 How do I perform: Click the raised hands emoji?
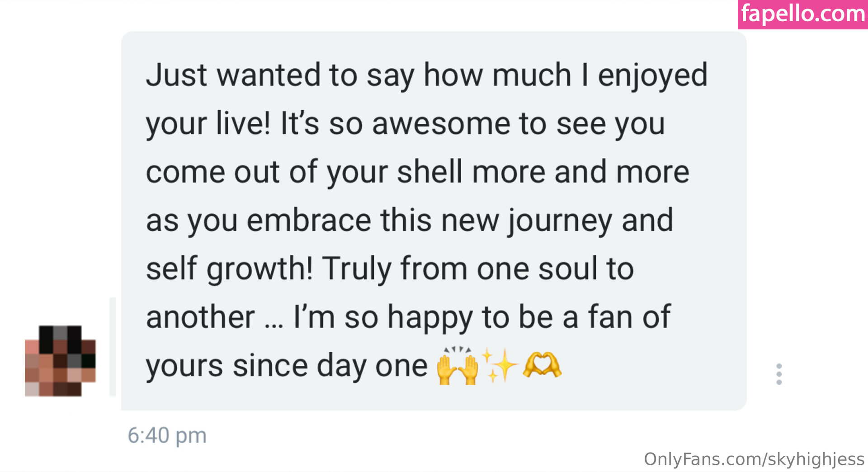pos(457,366)
